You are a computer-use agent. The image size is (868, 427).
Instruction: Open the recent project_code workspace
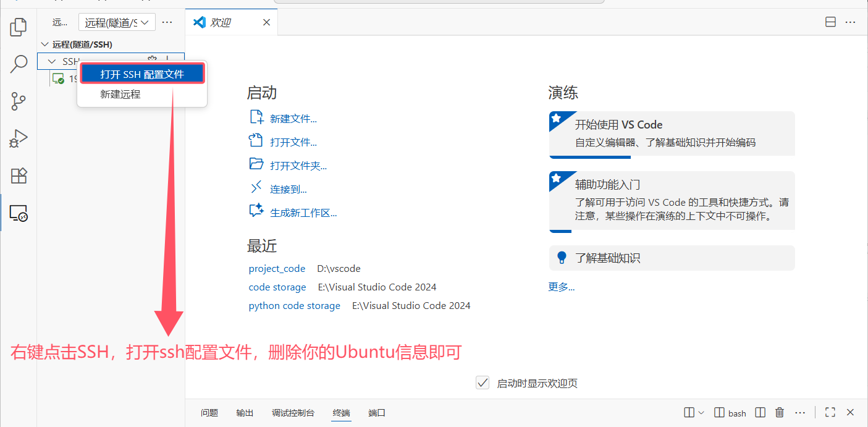[x=277, y=268]
